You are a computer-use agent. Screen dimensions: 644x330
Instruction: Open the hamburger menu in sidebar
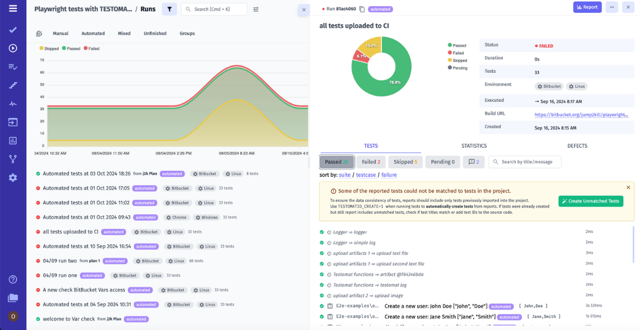coord(13,9)
